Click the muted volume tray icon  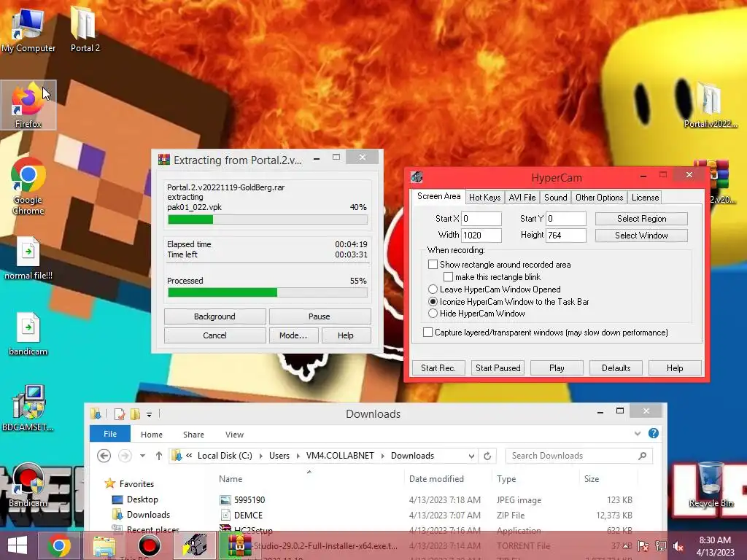678,546
